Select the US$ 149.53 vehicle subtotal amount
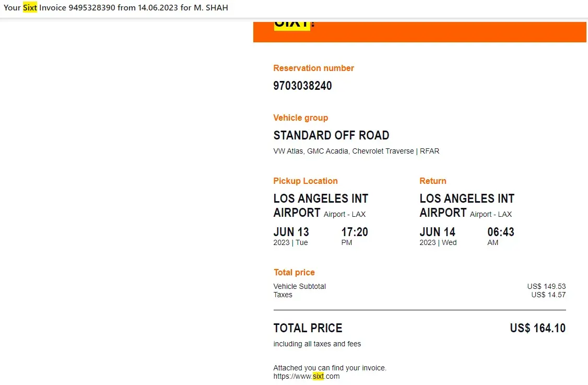The height and width of the screenshot is (385, 588). tap(546, 286)
